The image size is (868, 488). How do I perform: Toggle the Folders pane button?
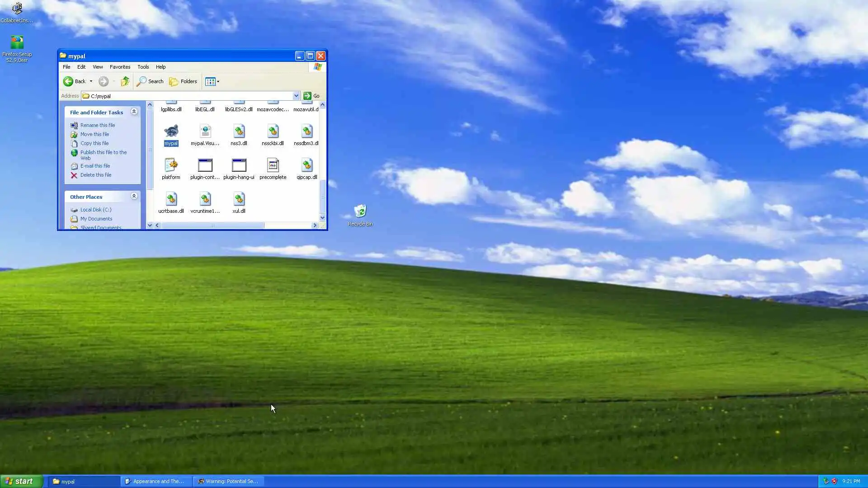183,81
